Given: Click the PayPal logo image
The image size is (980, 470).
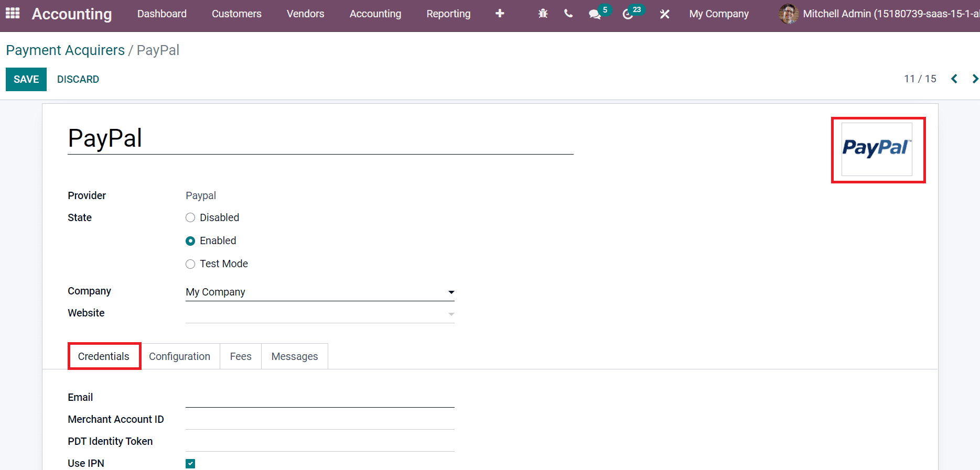Looking at the screenshot, I should click(877, 149).
